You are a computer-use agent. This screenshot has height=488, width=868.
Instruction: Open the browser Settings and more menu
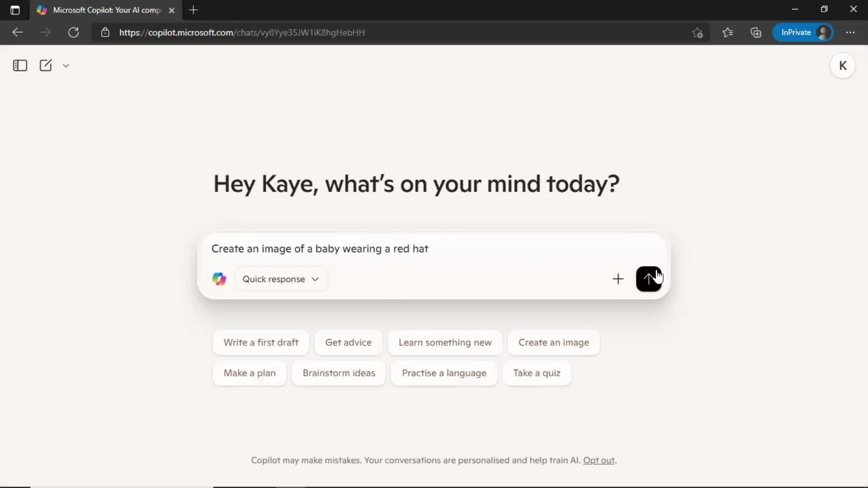click(850, 33)
